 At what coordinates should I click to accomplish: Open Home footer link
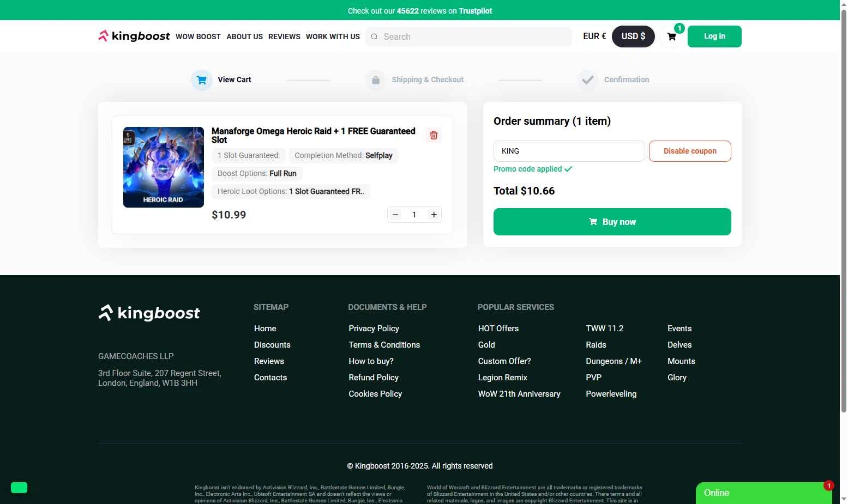click(265, 329)
